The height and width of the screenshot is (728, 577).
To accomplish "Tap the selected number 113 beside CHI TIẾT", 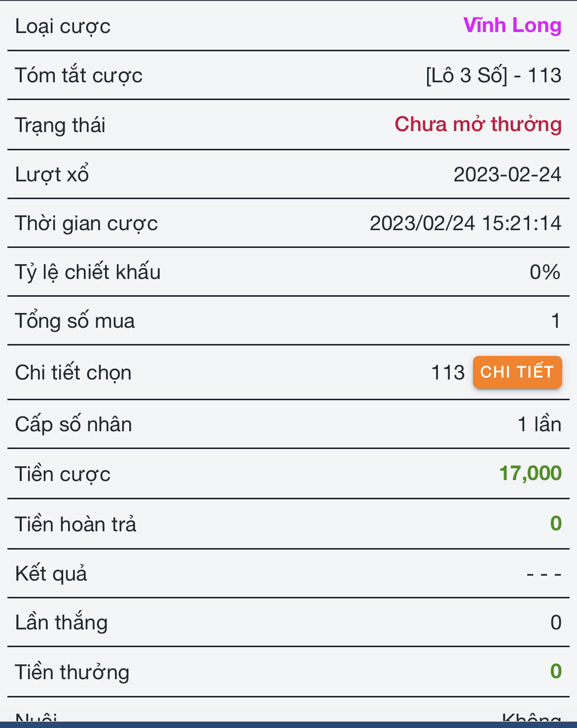I will coord(448,373).
